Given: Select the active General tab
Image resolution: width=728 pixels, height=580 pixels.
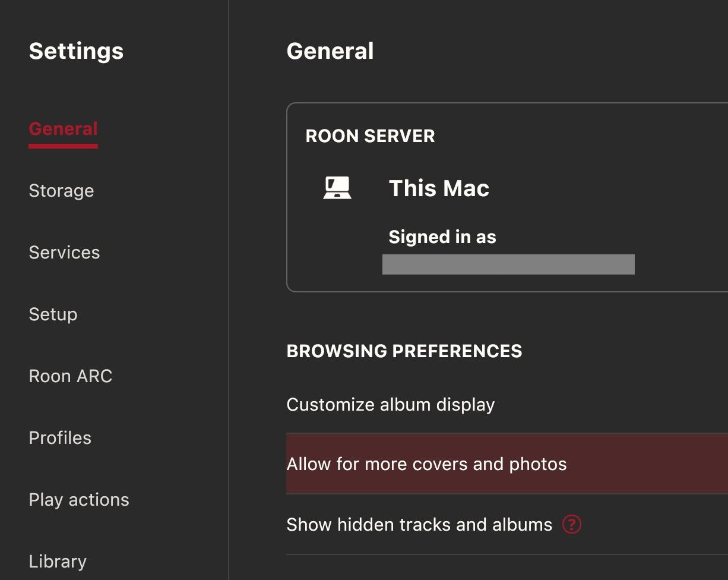Looking at the screenshot, I should [63, 128].
